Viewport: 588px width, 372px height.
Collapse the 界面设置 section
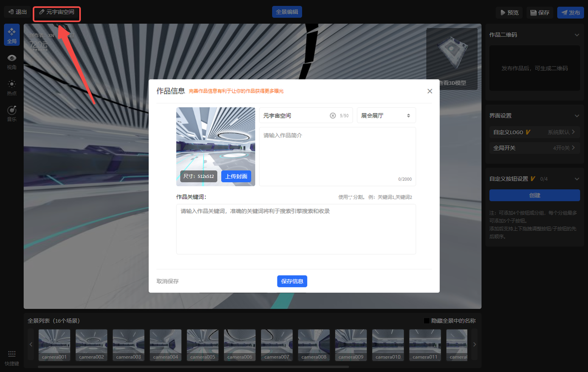(x=577, y=116)
